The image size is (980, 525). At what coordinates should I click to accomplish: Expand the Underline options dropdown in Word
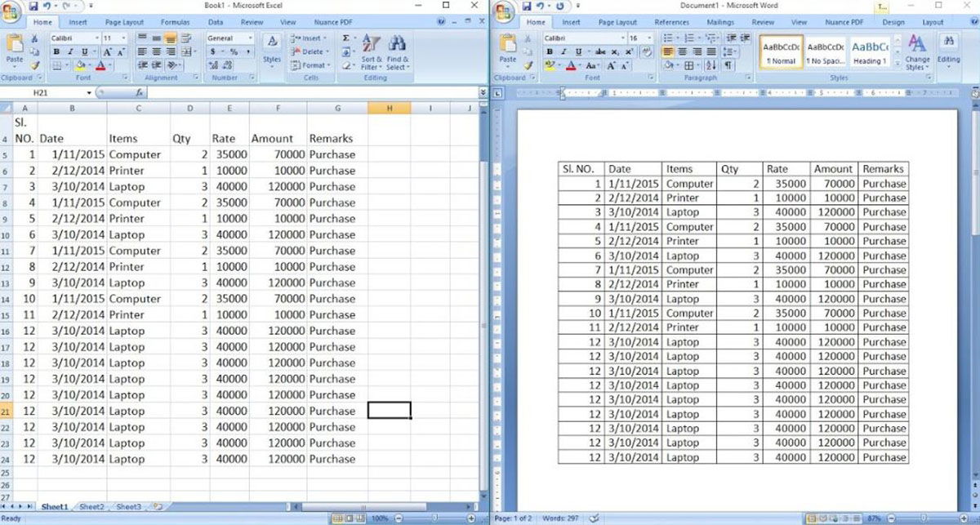point(587,50)
